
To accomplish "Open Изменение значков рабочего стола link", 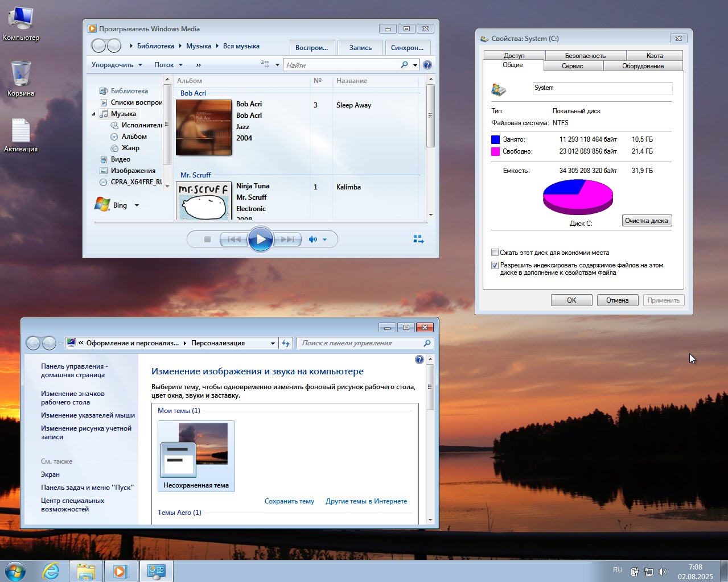I will click(x=73, y=398).
